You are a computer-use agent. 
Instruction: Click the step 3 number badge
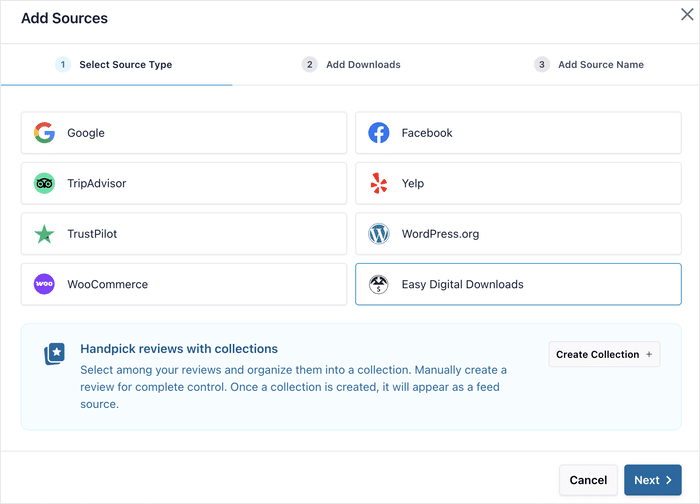(x=542, y=65)
